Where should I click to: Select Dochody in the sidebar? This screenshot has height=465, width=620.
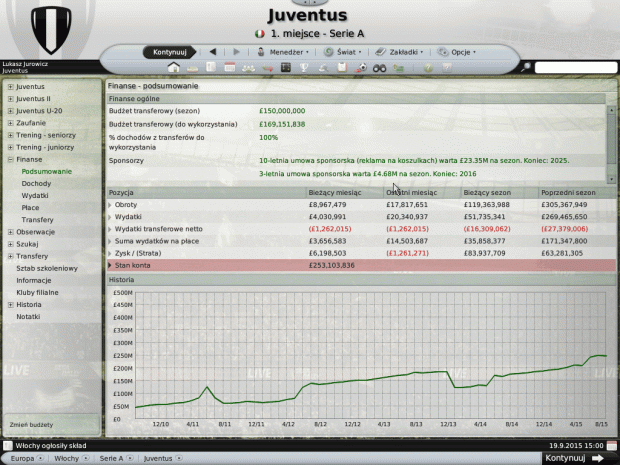pos(36,183)
